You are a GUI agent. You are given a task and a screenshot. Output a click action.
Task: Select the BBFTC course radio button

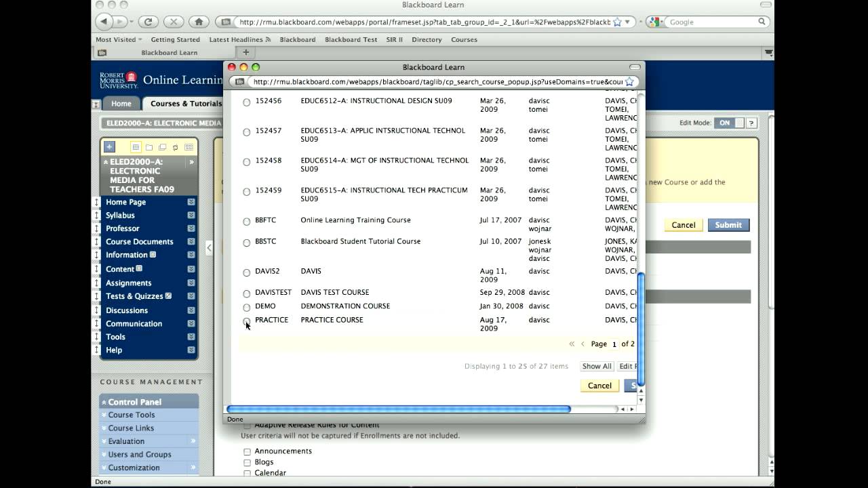click(247, 222)
